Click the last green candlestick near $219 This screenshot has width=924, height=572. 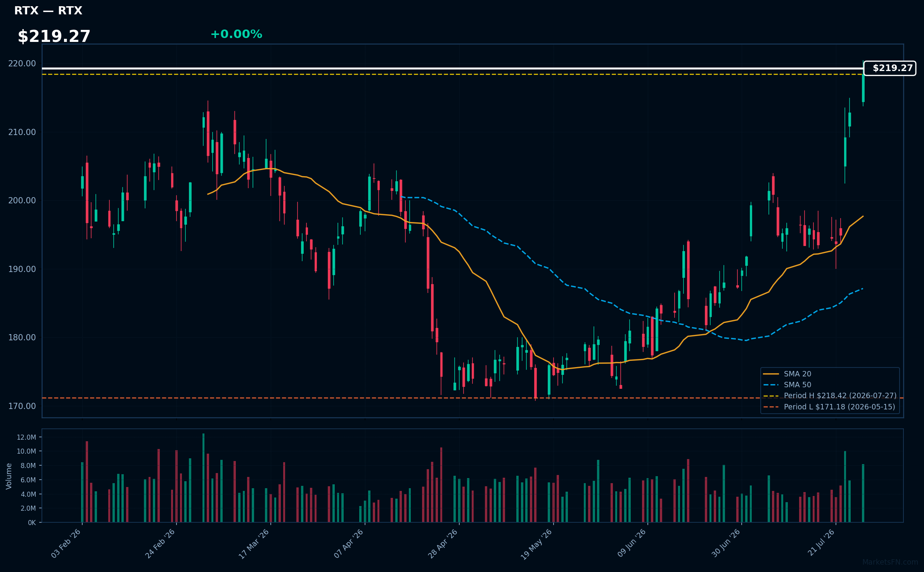863,86
